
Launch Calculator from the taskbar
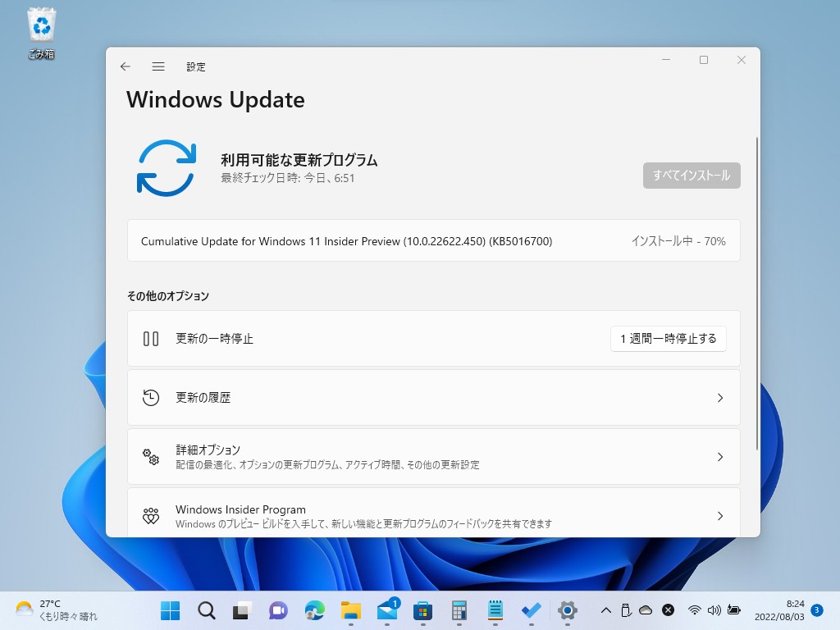click(458, 610)
